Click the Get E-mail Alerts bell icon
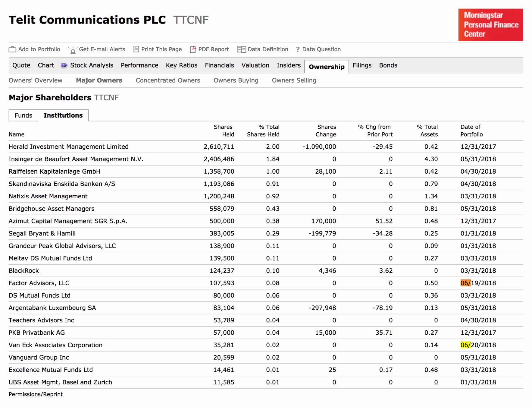 point(72,49)
